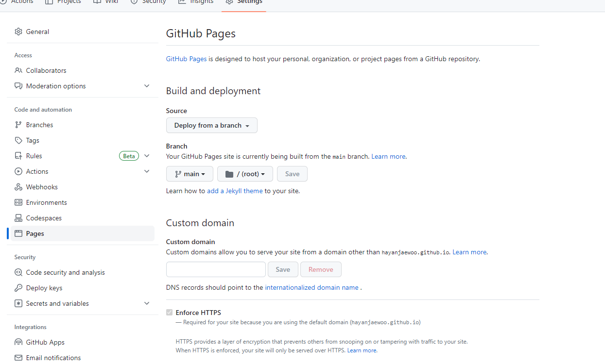
Task: Expand the Secrets and variables chevron
Action: tap(147, 303)
